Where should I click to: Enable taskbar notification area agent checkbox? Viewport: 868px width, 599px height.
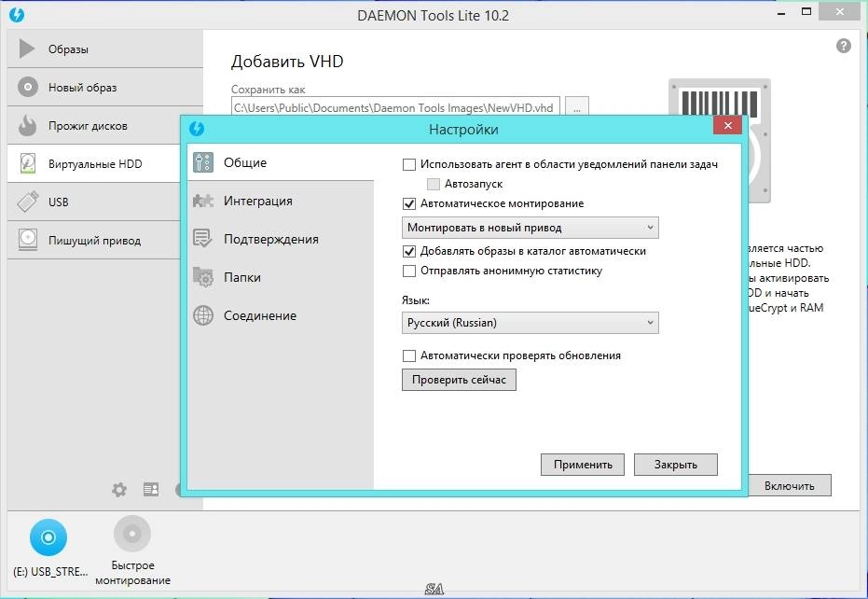[x=409, y=164]
